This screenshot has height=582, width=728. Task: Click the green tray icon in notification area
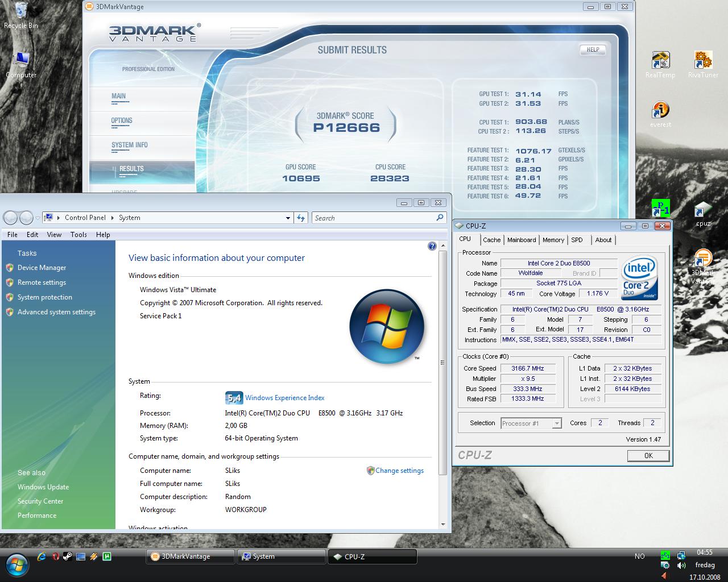pyautogui.click(x=665, y=555)
